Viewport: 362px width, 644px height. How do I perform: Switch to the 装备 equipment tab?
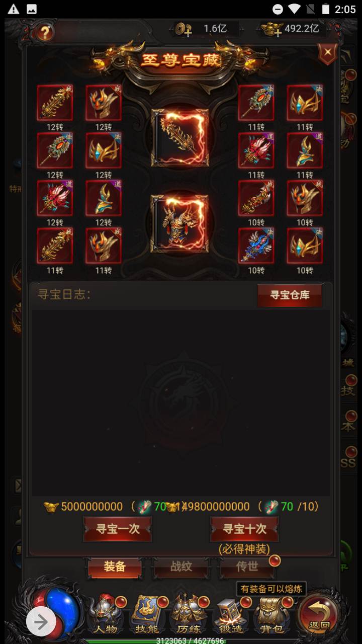coord(115,567)
